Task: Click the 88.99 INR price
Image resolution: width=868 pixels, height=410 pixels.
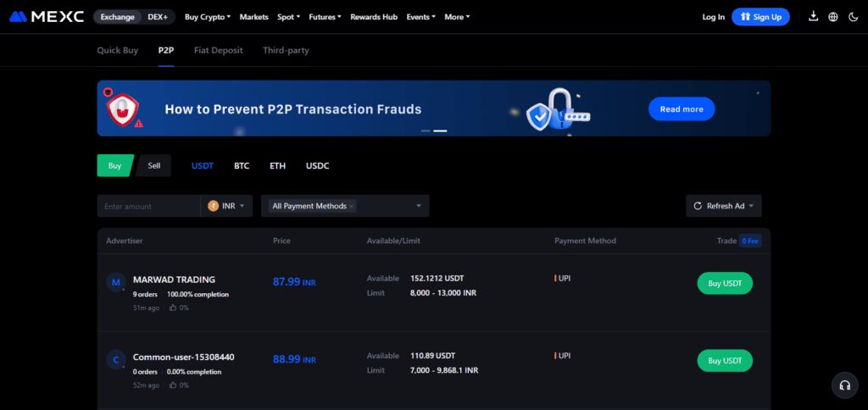Action: point(294,359)
